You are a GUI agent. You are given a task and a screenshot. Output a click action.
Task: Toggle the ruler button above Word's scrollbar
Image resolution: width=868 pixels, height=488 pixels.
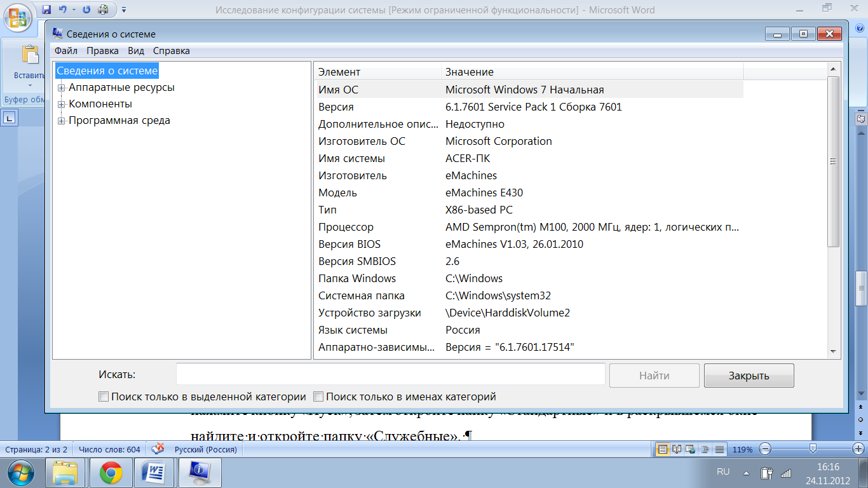(861, 118)
